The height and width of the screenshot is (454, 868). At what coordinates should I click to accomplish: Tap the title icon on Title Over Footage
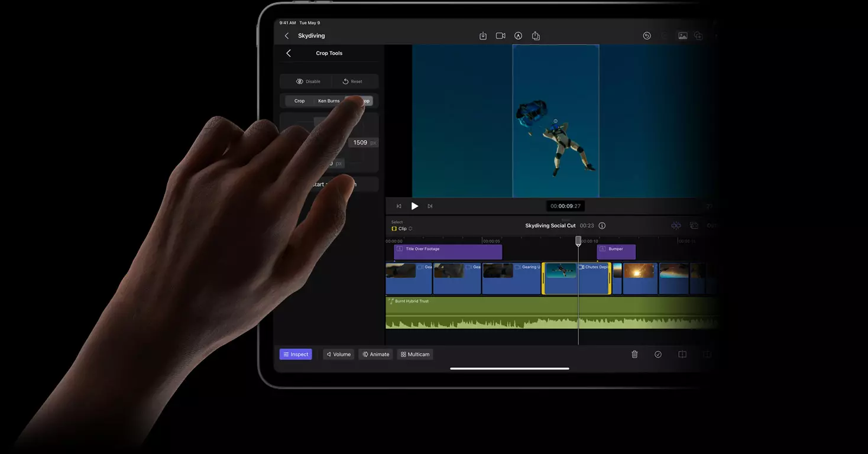[400, 249]
